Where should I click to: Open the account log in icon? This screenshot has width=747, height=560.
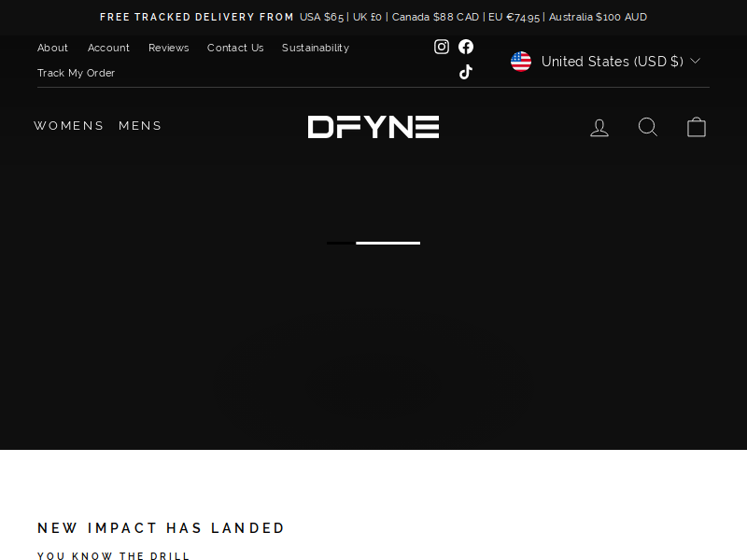599,128
